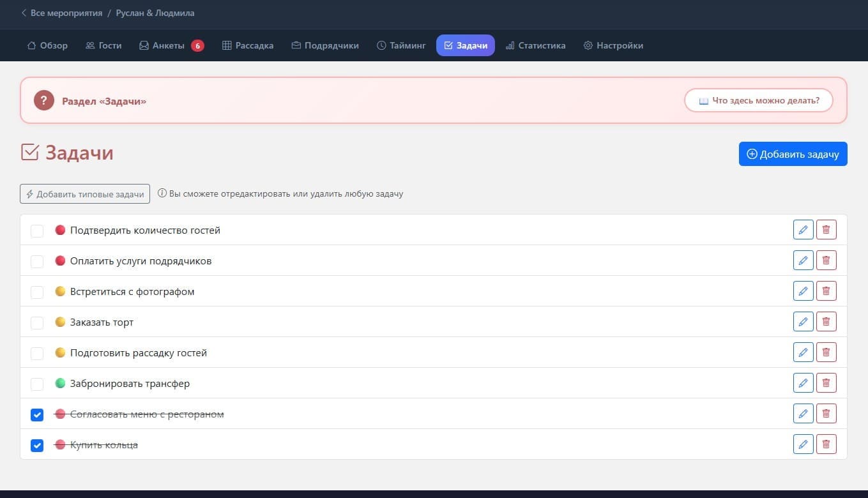The image size is (868, 498).
Task: Delete the Купить кольца task
Action: pos(826,444)
